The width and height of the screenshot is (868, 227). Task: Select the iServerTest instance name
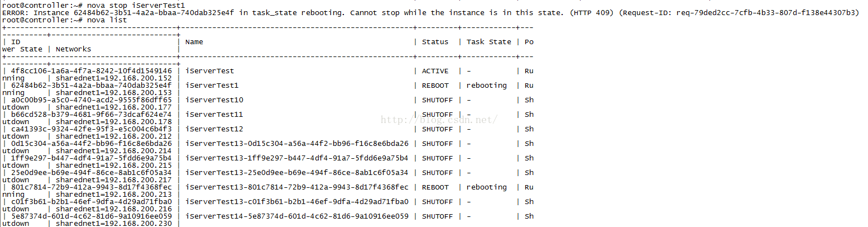(x=210, y=71)
